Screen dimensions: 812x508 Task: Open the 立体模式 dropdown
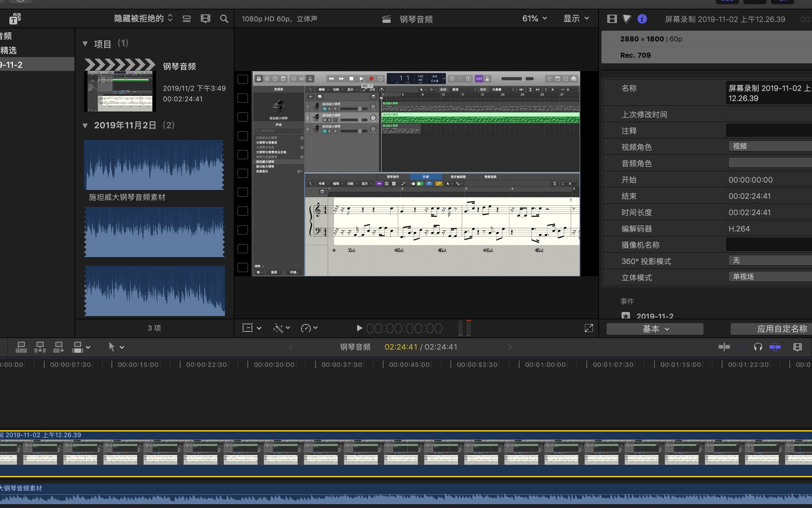770,277
